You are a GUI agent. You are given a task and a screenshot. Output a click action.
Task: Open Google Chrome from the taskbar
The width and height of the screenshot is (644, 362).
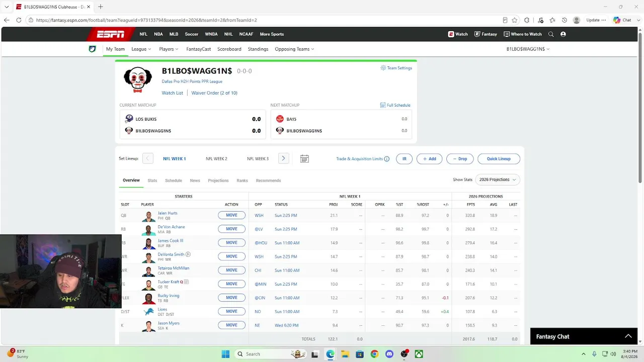point(374,354)
